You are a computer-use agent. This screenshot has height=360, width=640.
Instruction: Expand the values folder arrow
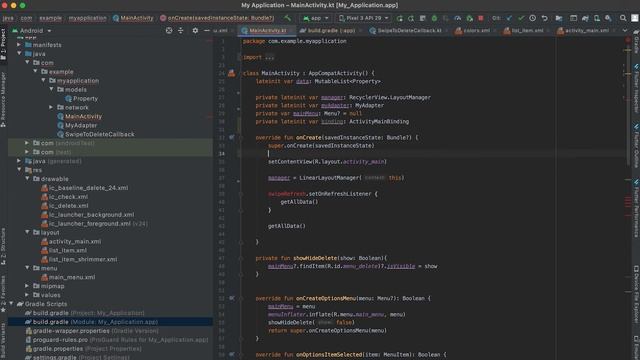[x=27, y=294]
